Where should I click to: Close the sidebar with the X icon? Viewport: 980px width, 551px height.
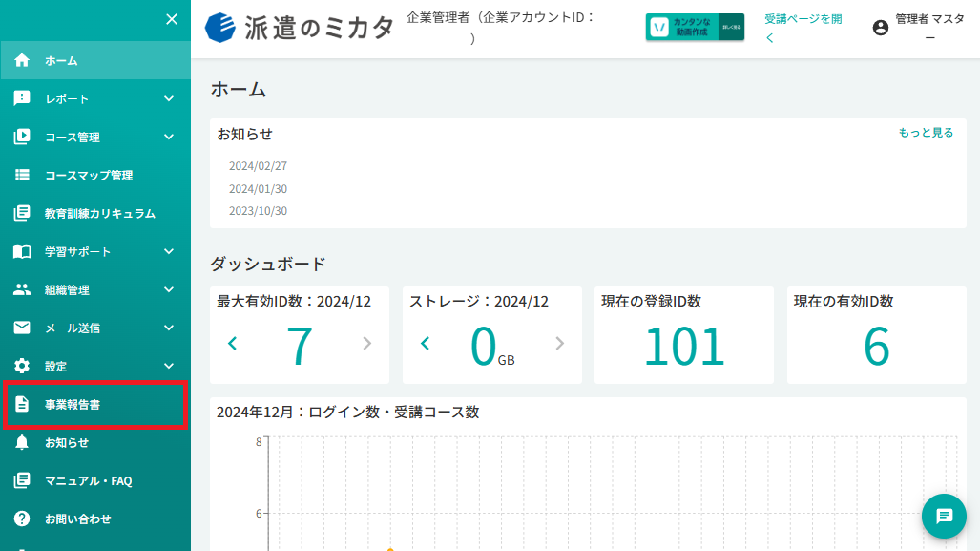pyautogui.click(x=171, y=19)
